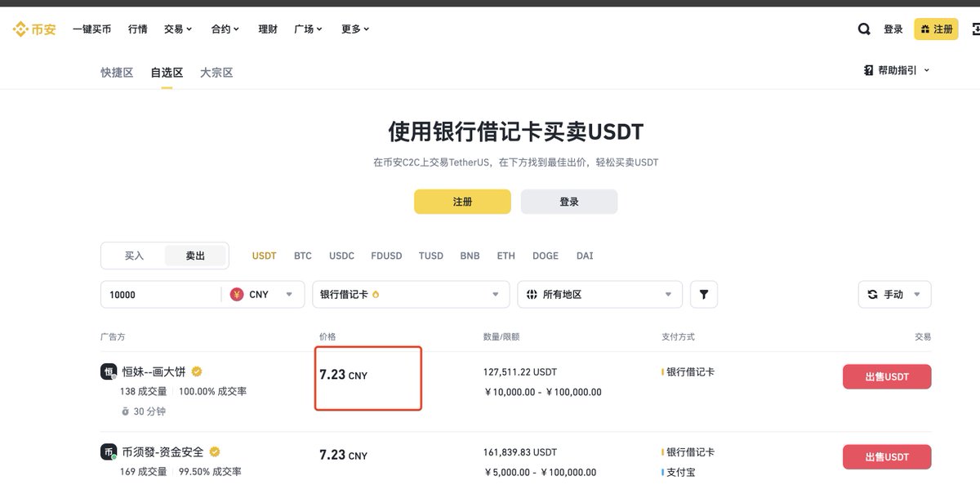Click the timer icon beside 30 分钟

(125, 412)
